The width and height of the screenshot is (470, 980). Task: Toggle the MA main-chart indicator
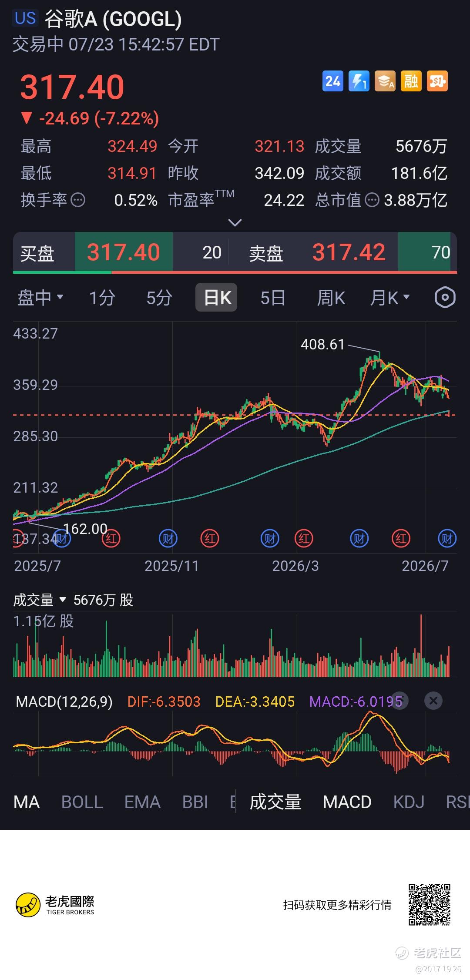[x=27, y=802]
